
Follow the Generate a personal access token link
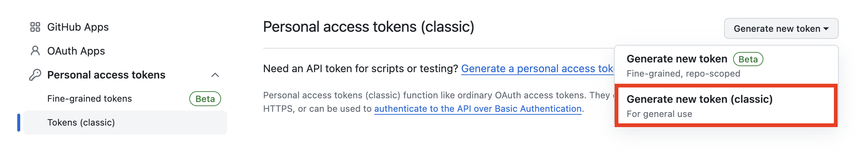coord(537,69)
